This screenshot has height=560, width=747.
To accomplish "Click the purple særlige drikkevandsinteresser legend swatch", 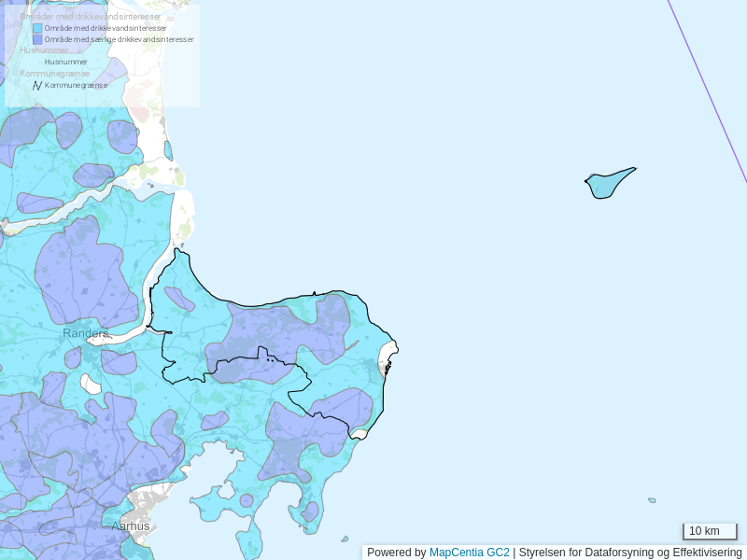I will click(37, 39).
